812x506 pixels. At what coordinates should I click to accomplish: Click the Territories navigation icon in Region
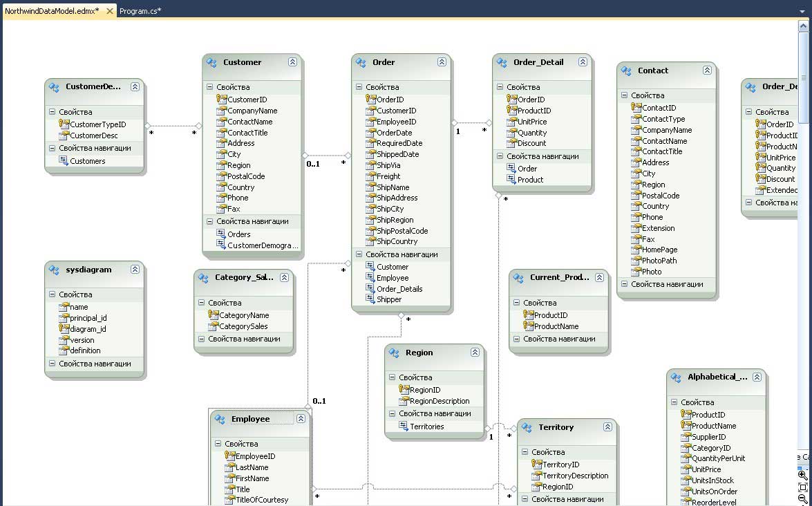coord(404,426)
